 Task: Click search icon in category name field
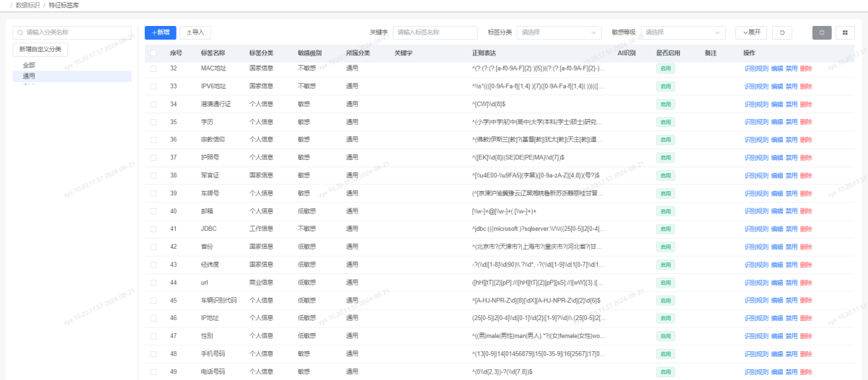click(20, 32)
